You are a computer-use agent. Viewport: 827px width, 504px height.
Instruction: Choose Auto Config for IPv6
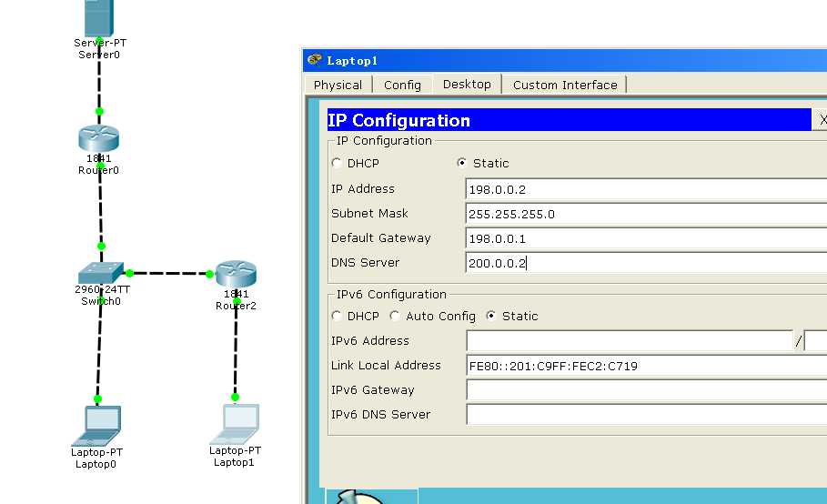pyautogui.click(x=395, y=316)
